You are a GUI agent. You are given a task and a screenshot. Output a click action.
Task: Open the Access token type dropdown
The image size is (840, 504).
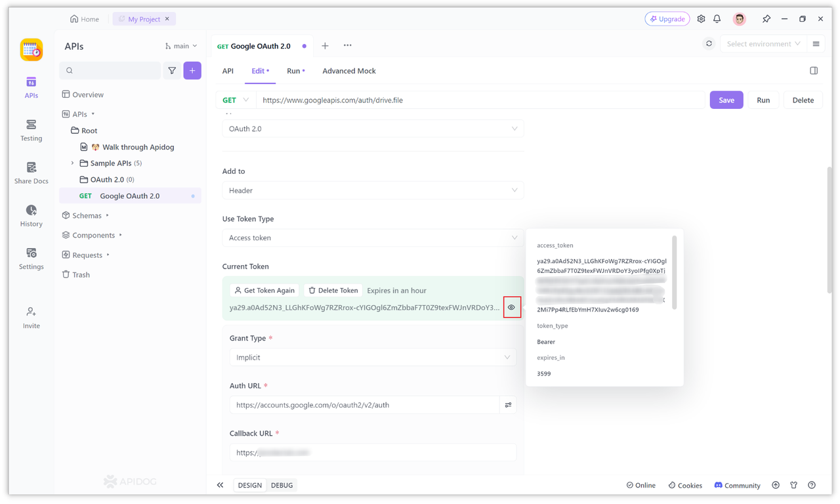pos(373,238)
